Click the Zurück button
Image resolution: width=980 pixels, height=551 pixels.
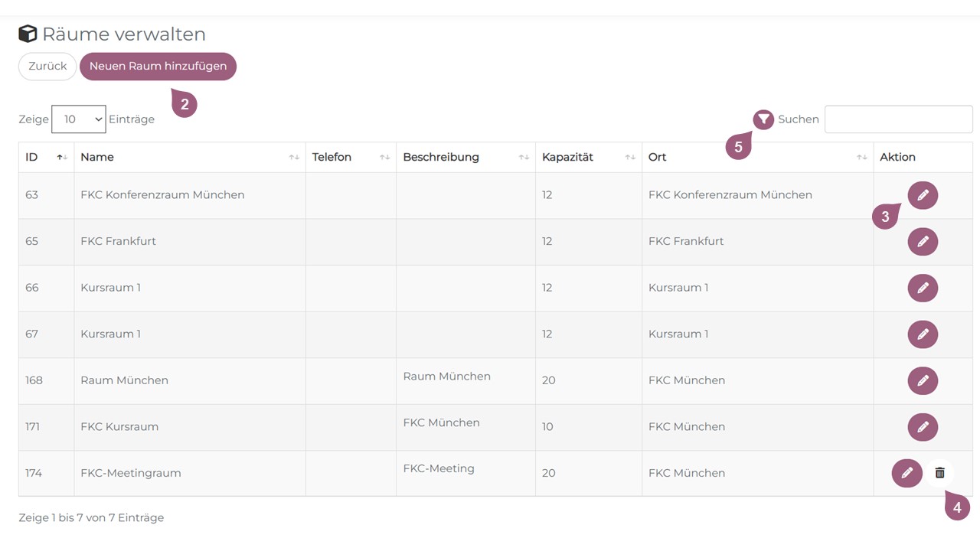[47, 67]
